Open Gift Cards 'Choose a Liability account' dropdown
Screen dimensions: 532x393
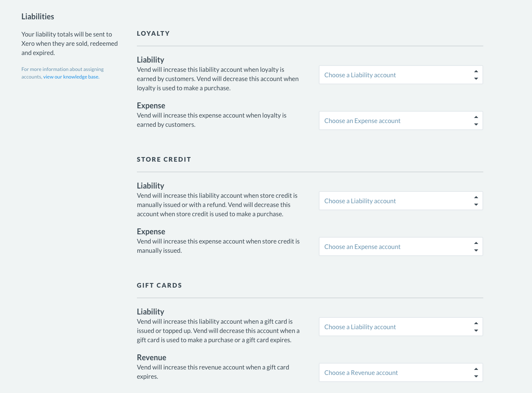401,327
